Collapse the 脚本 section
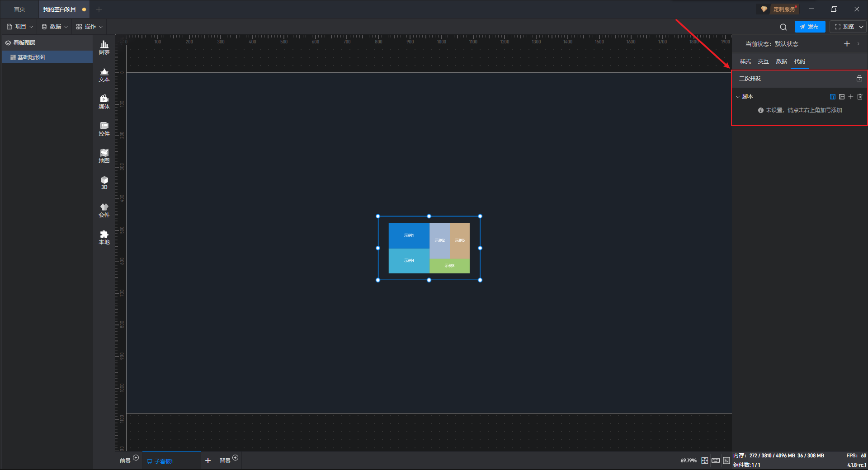The height and width of the screenshot is (470, 868). click(x=738, y=97)
